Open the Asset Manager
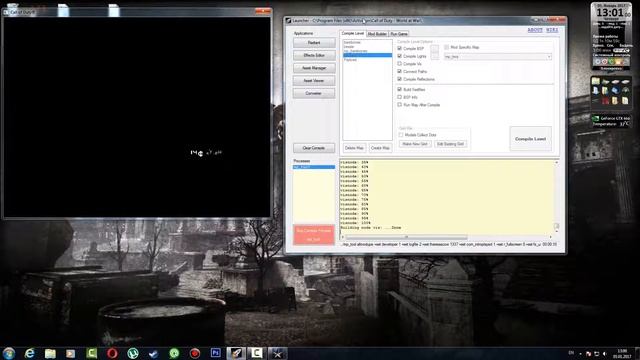640x360 pixels. (314, 68)
